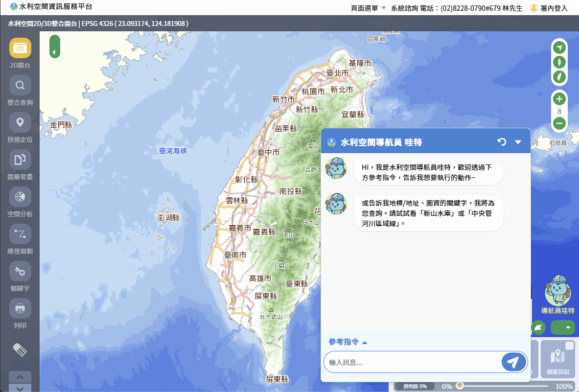Open the green dropdown under 導航員哇特
This screenshot has width=579, height=392.
562,327
